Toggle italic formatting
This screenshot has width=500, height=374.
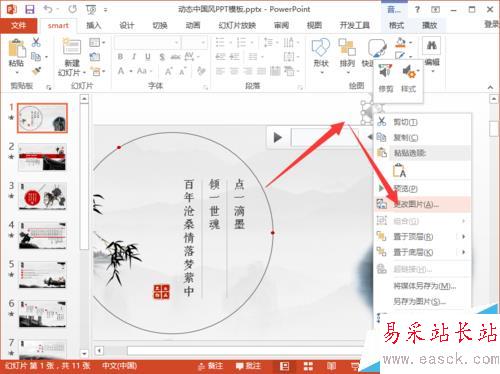[x=134, y=57]
